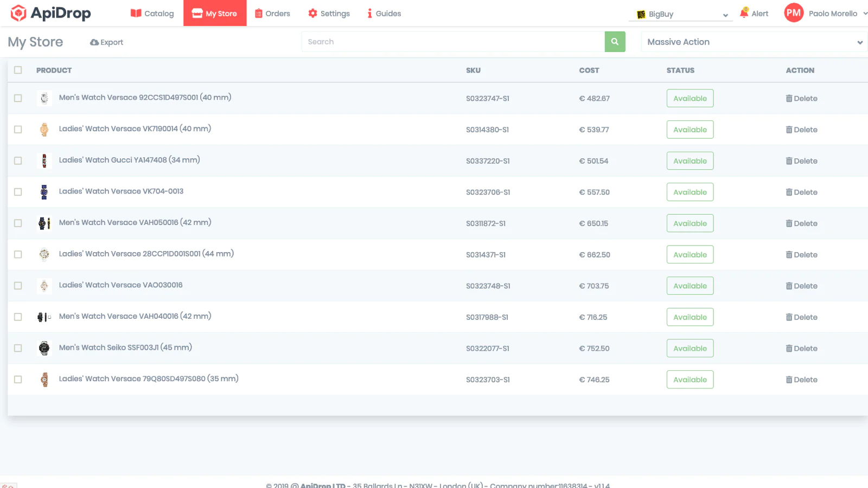Viewport: 868px width, 488px height.
Task: Open the Settings tab
Action: click(329, 13)
